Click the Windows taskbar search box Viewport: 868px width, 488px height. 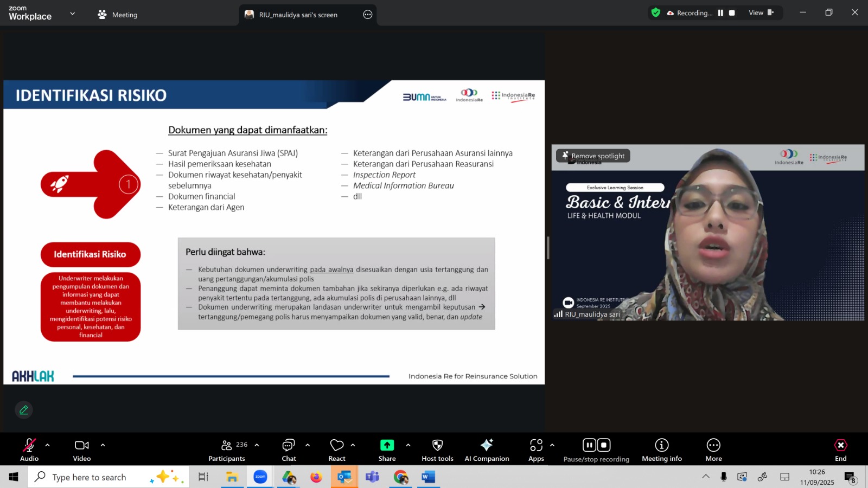coord(90,477)
